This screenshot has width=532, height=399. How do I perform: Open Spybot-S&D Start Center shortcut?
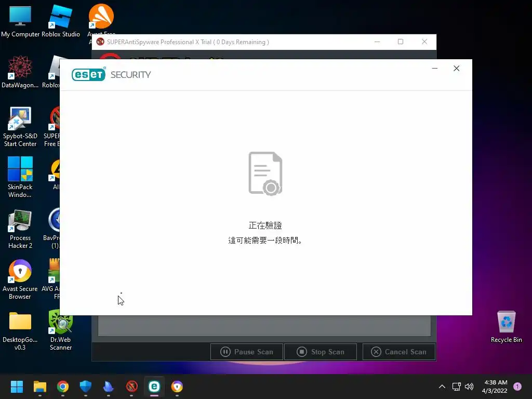tap(20, 127)
